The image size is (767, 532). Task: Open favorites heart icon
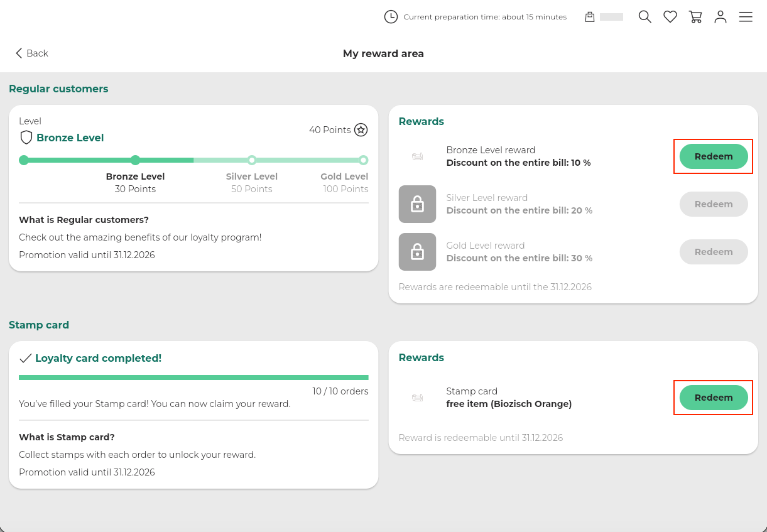pos(670,17)
